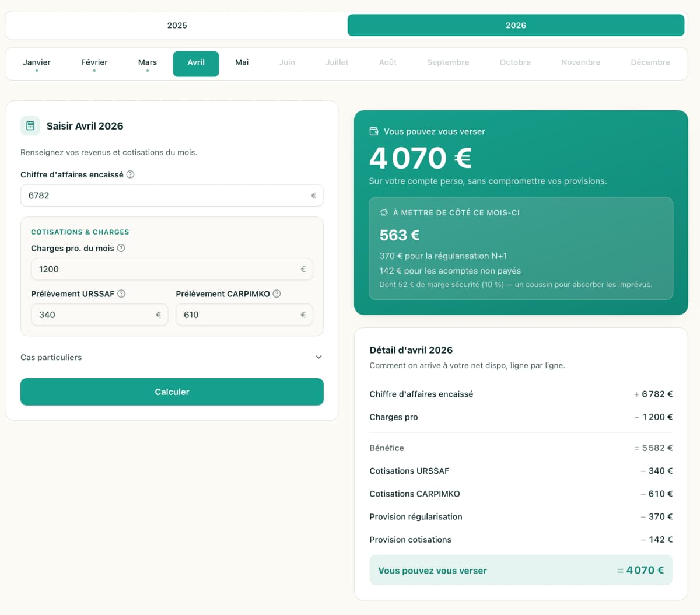
Task: Click the wallet icon beside Vous pouvez vous verser
Action: pos(374,131)
